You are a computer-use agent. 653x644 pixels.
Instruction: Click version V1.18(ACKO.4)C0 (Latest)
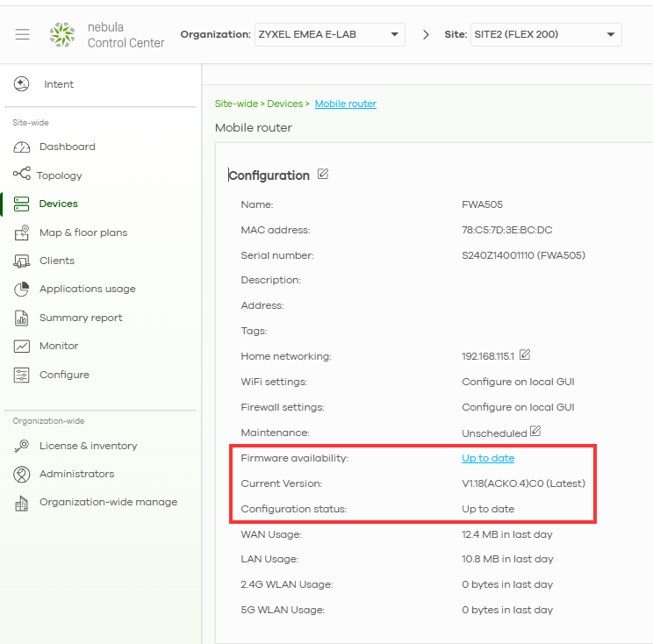523,483
